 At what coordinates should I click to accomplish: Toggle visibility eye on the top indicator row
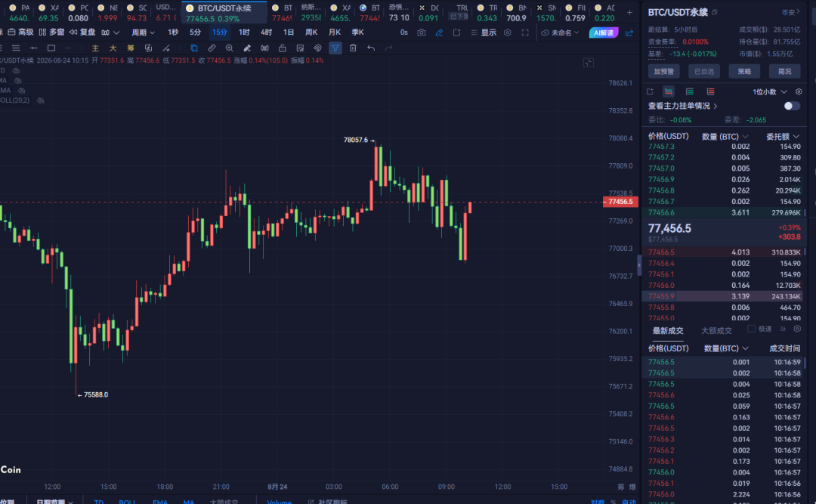point(16,70)
